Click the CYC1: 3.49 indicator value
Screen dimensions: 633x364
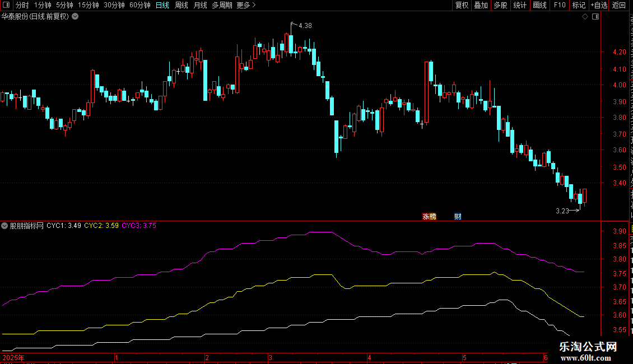[x=64, y=226]
